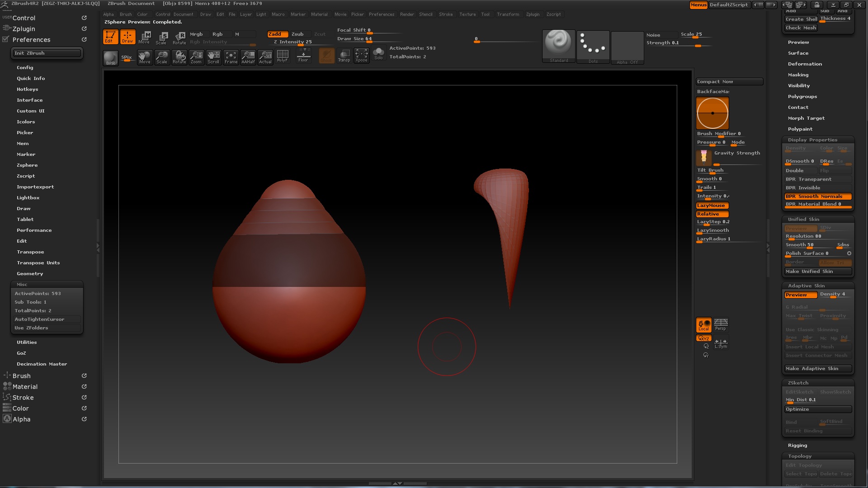The height and width of the screenshot is (488, 868).
Task: Click the Xpose icon
Action: point(361,56)
